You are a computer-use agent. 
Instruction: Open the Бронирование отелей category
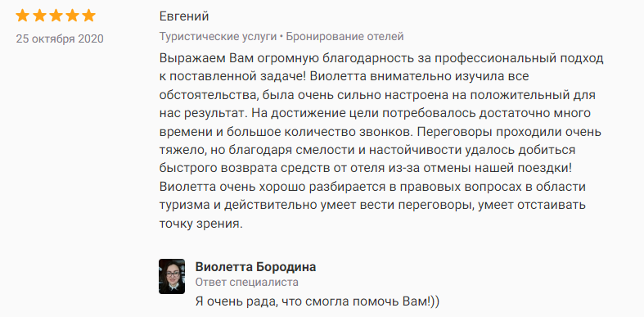click(x=345, y=37)
